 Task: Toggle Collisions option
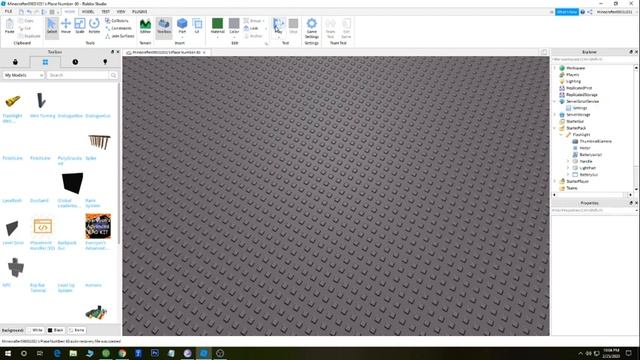tap(117, 20)
